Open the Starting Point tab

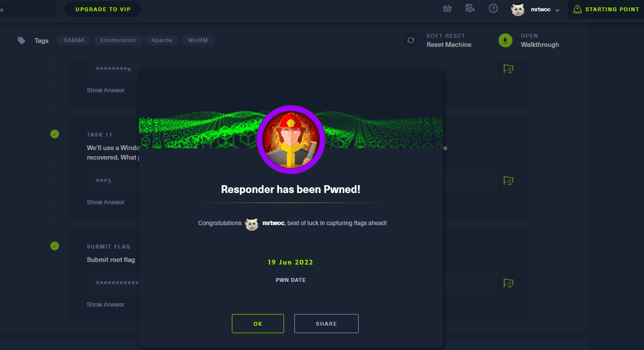(x=606, y=9)
